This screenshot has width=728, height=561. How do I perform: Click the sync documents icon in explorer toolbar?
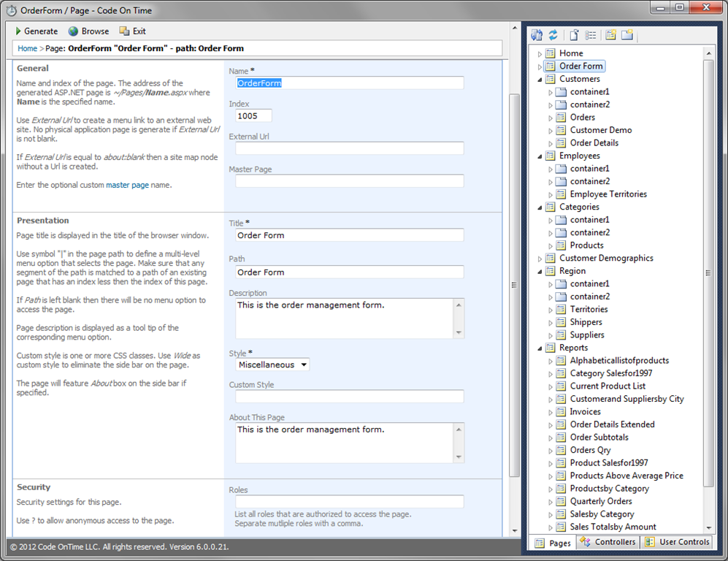537,35
